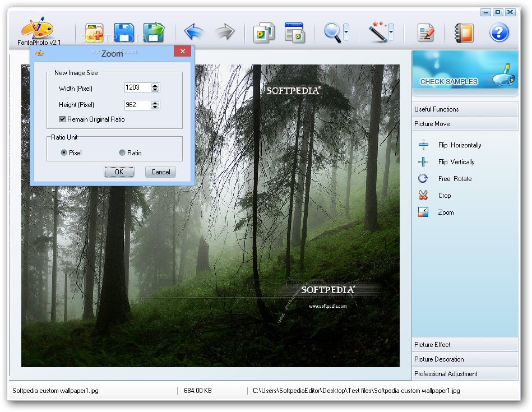
Task: Click the notepad with pencil icon
Action: (426, 33)
